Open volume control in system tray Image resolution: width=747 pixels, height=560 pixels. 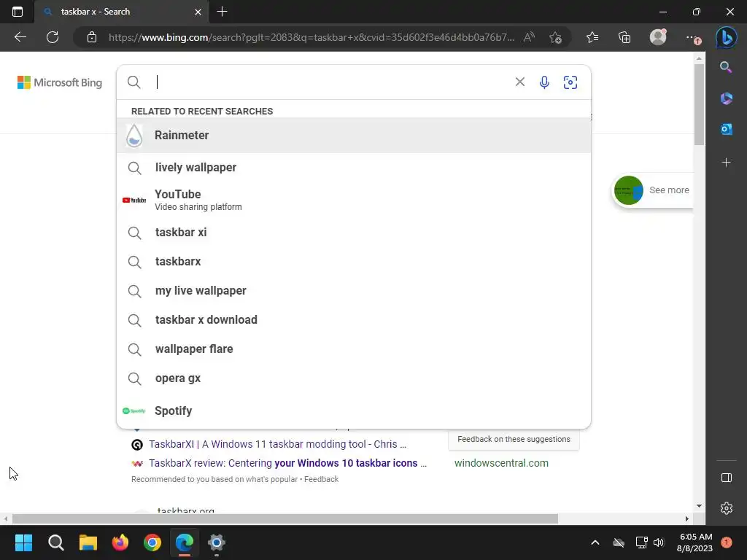pyautogui.click(x=659, y=542)
